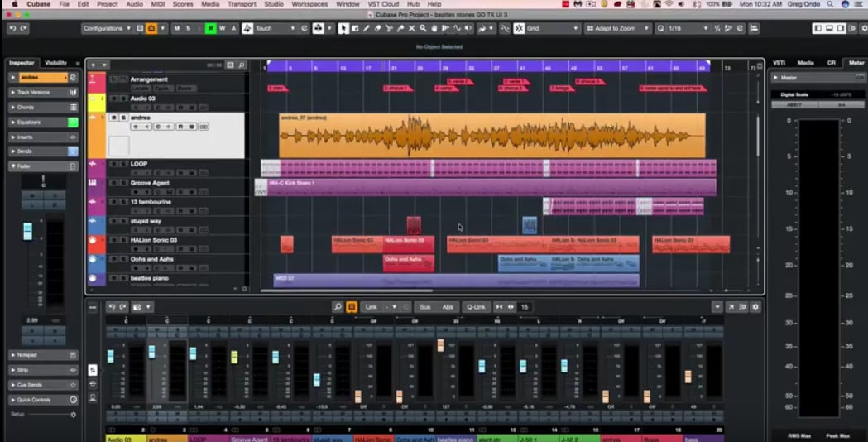Click the Snap type icon beside Grid
The image size is (868, 442).
point(519,28)
